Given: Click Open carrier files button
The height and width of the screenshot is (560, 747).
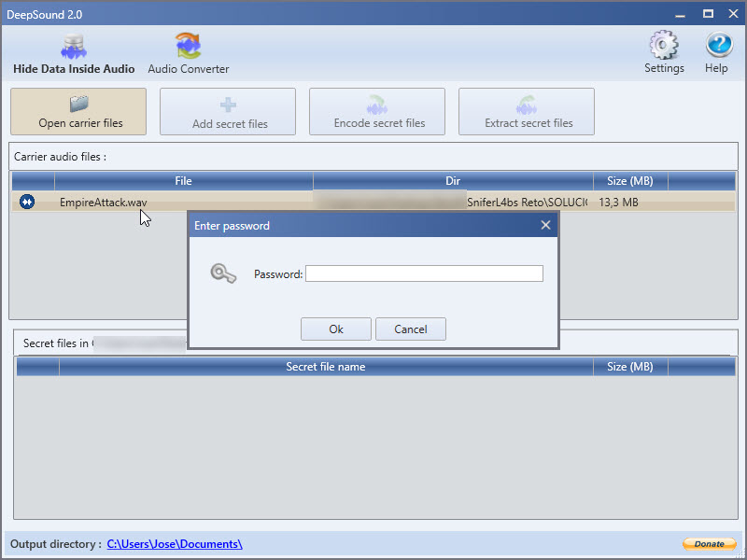Looking at the screenshot, I should (x=78, y=111).
